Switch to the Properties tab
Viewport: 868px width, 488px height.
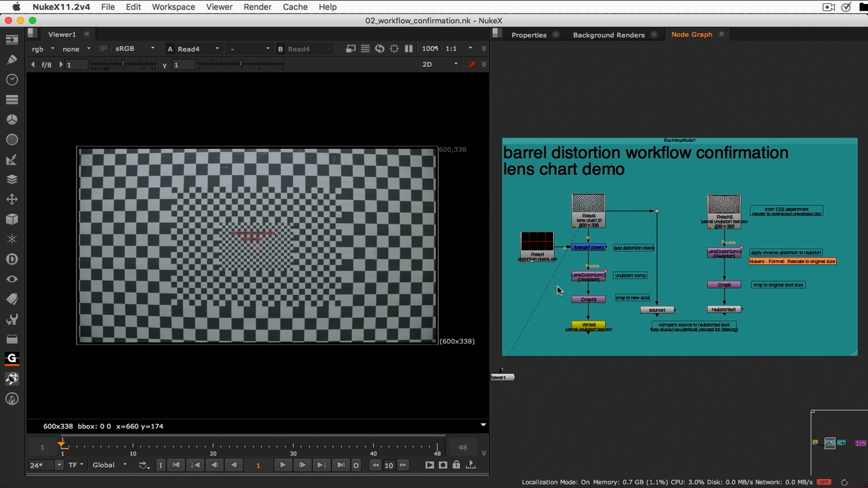point(529,35)
